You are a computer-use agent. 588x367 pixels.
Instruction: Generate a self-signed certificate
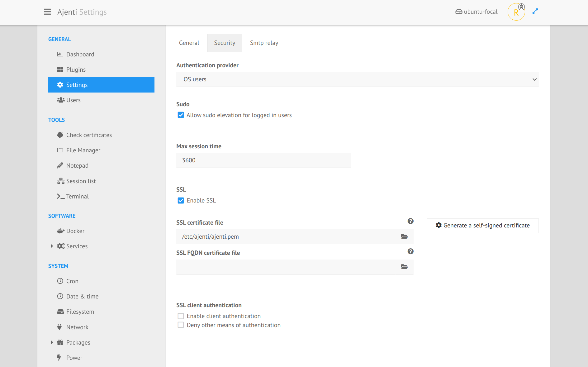482,226
